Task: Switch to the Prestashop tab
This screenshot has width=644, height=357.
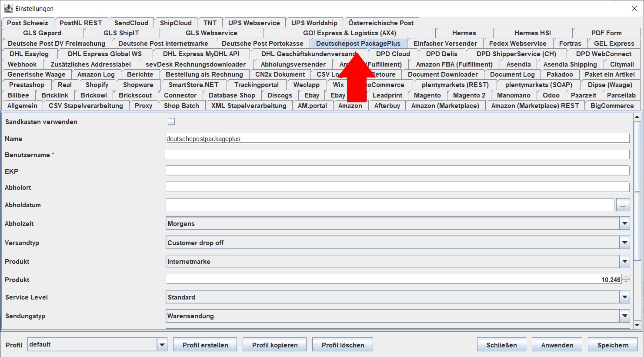Action: [x=27, y=85]
